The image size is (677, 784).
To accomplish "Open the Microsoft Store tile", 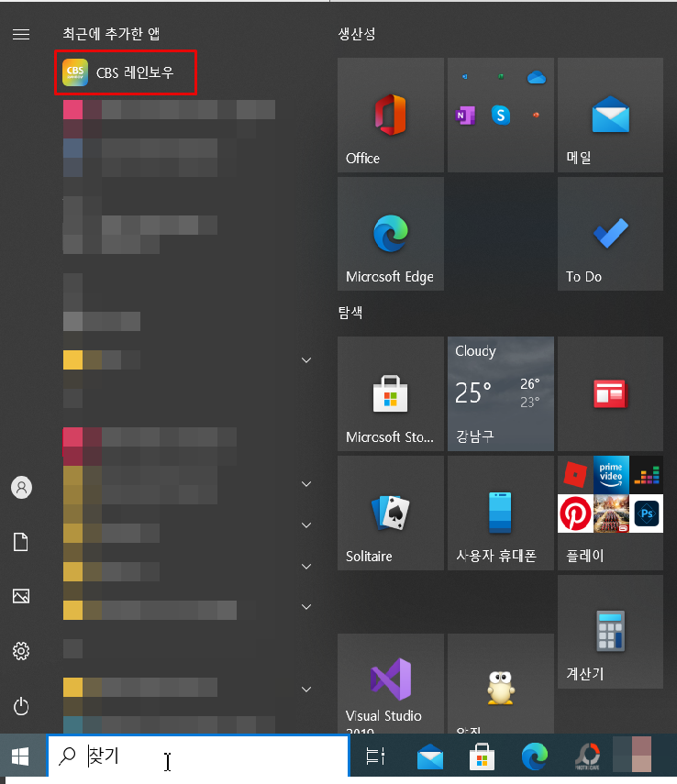I will pos(391,393).
